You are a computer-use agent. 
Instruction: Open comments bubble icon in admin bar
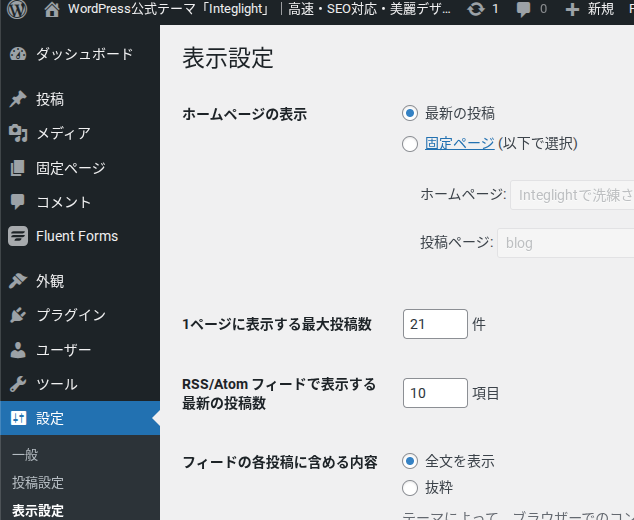[x=524, y=9]
